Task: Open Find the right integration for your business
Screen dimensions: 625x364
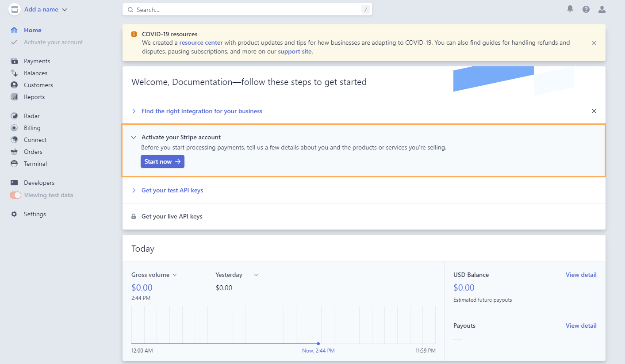Action: click(x=202, y=111)
